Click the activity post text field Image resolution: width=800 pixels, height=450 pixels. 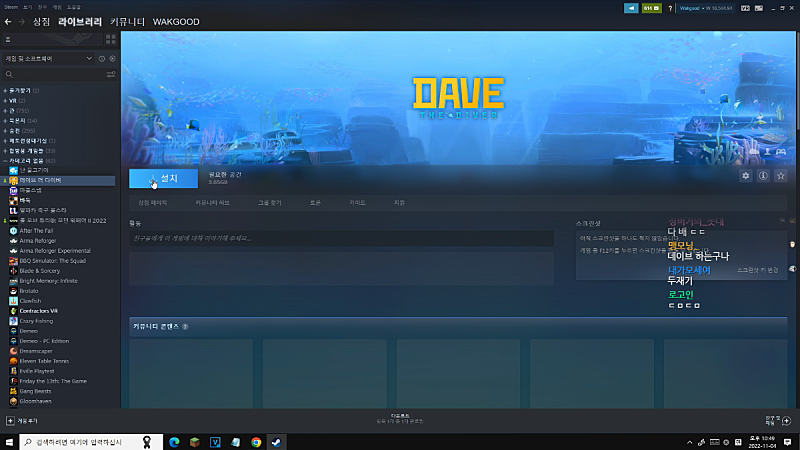pyautogui.click(x=341, y=239)
